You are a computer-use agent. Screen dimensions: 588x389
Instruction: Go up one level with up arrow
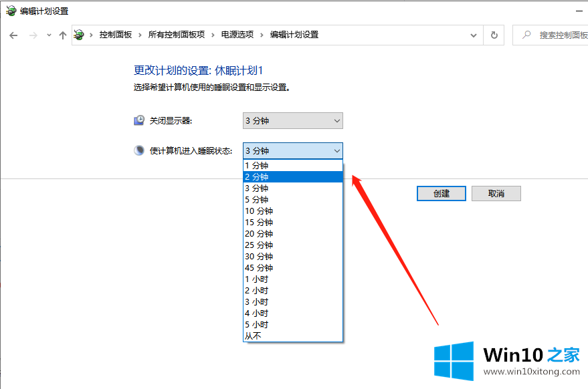point(63,35)
